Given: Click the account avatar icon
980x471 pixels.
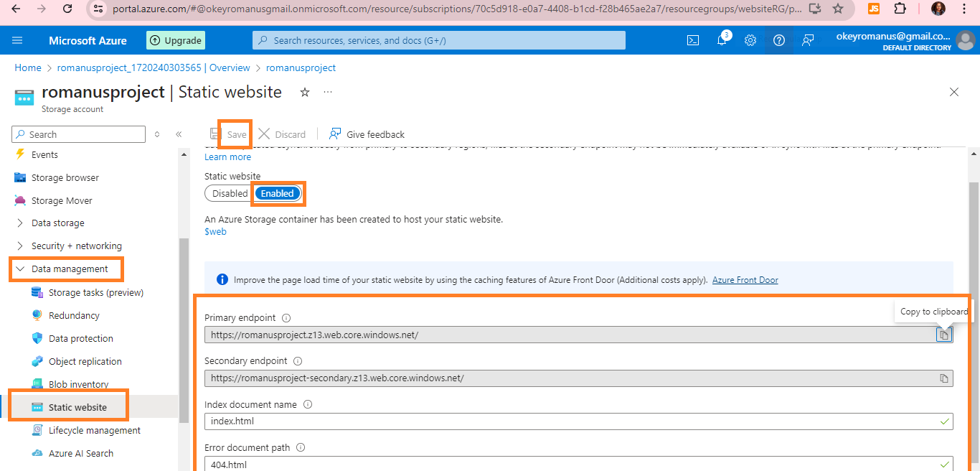Looking at the screenshot, I should (x=966, y=40).
